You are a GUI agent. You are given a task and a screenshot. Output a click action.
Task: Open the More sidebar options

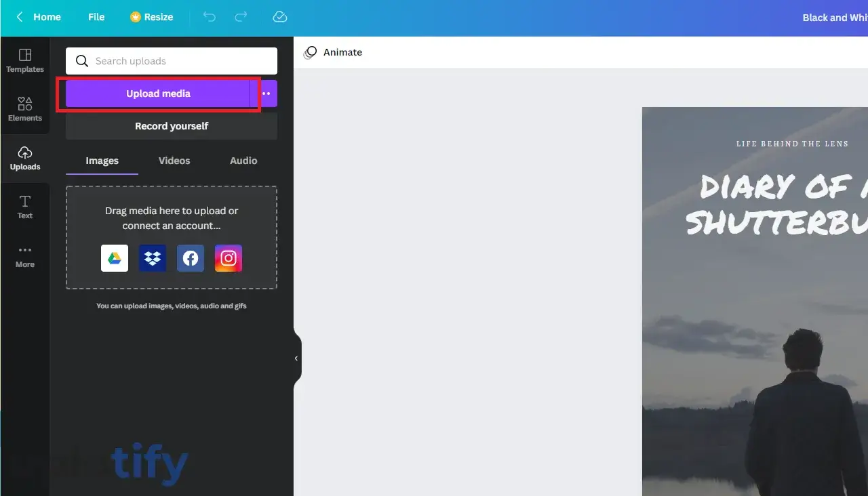[x=25, y=256]
